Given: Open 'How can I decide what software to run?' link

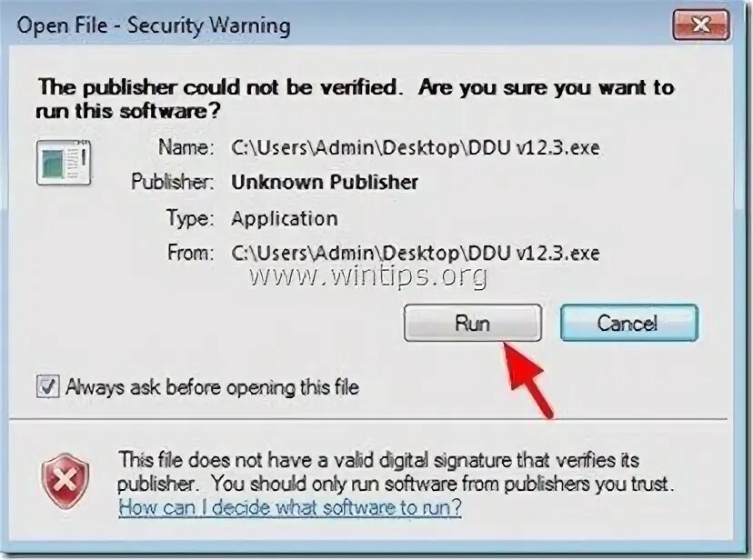Looking at the screenshot, I should coord(290,507).
